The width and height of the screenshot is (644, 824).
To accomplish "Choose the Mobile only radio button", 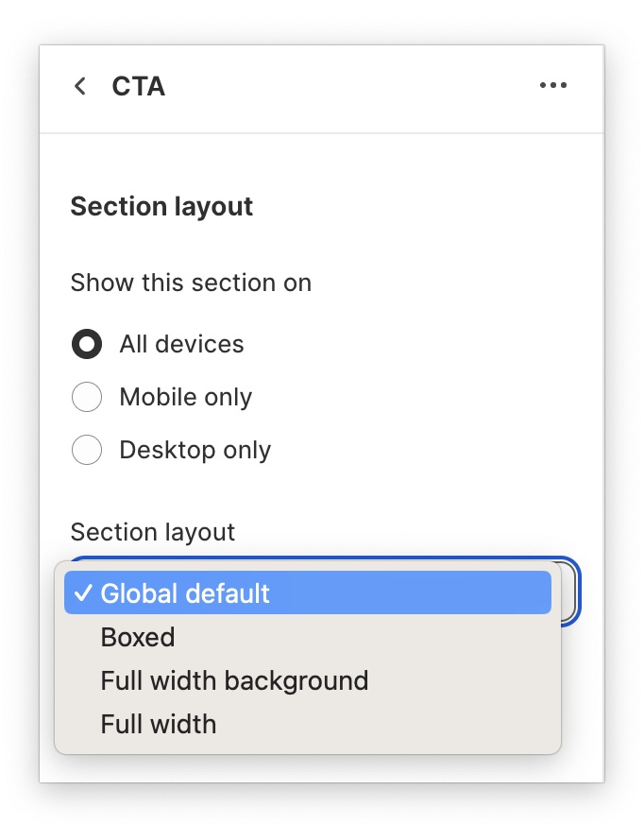I will tap(87, 397).
